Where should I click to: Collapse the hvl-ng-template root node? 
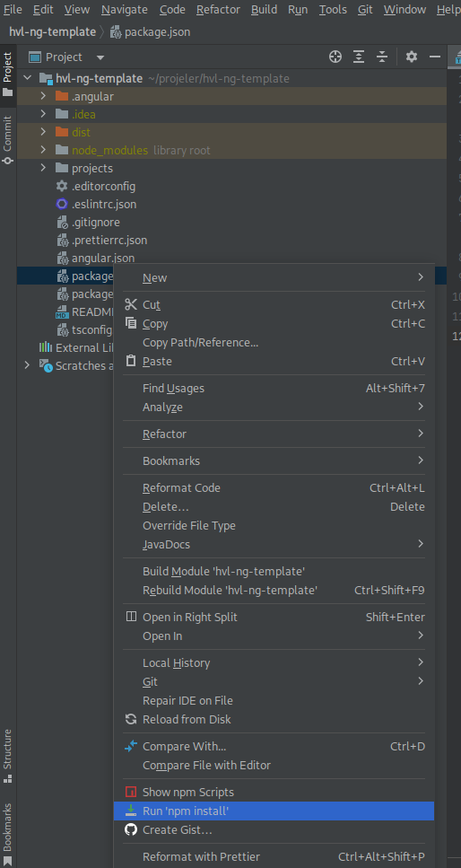tap(28, 79)
